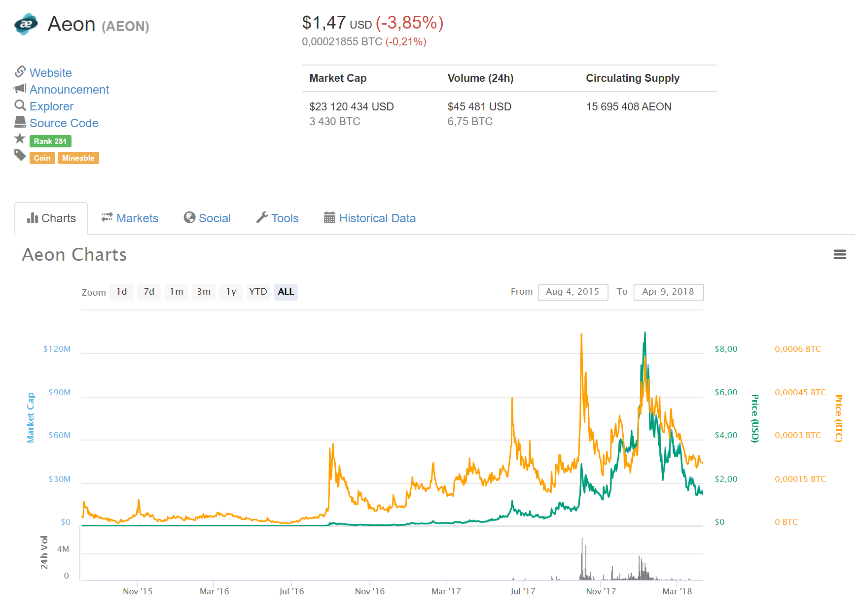Click the wrench icon beside Tools
Screen dimensions: 858x616
[x=262, y=217]
